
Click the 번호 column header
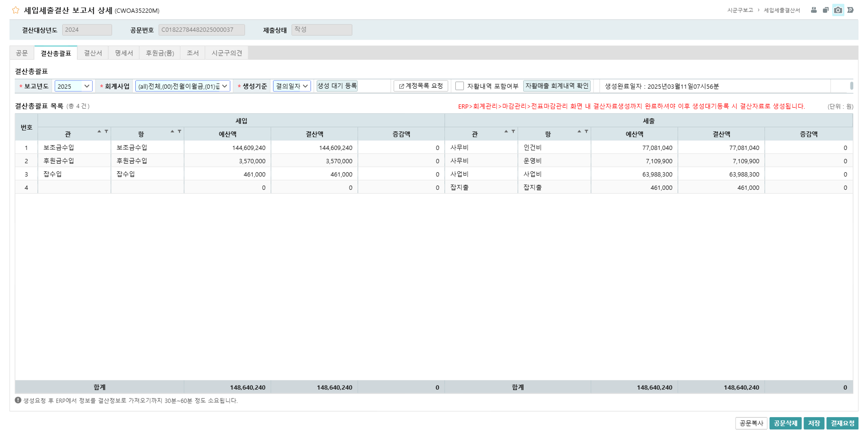[27, 127]
